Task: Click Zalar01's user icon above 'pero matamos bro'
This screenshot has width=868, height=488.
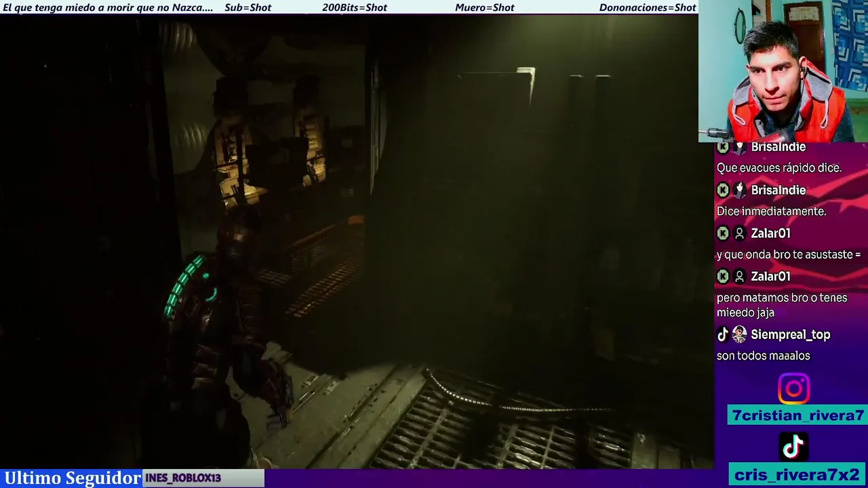Action: pos(740,277)
